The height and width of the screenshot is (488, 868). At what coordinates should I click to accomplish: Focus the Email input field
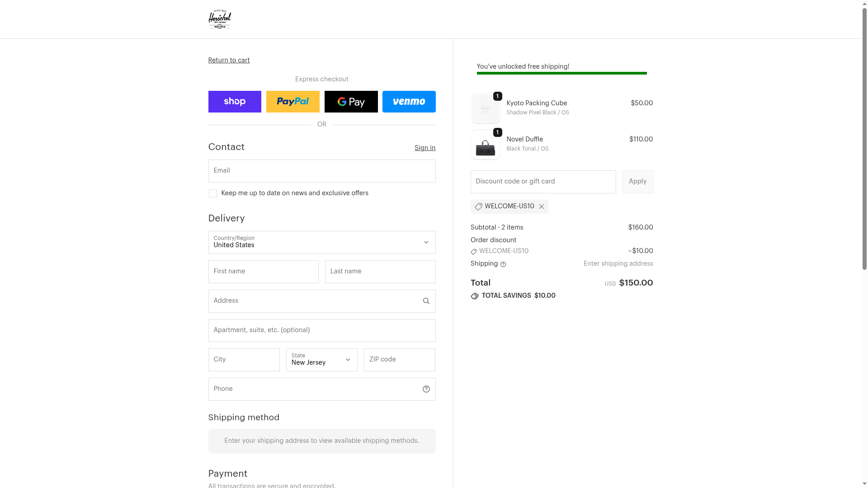coord(321,171)
